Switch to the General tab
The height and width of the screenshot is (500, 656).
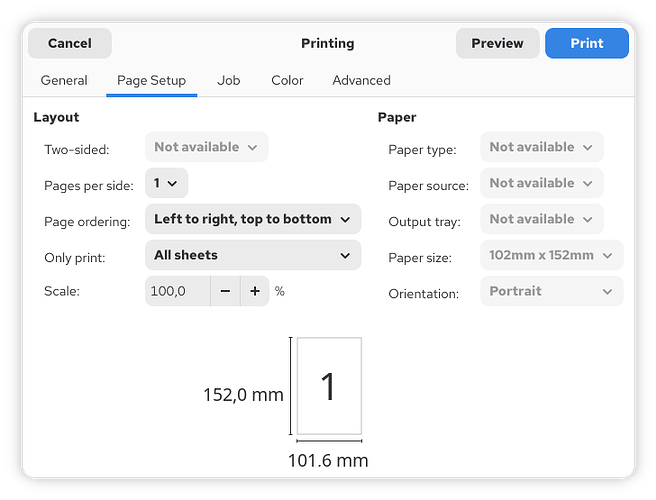point(64,80)
